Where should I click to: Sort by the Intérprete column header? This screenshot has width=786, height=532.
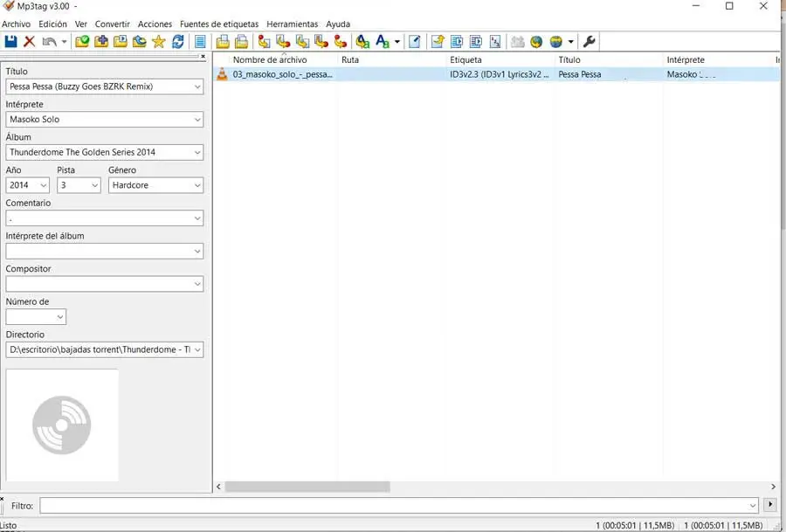717,59
